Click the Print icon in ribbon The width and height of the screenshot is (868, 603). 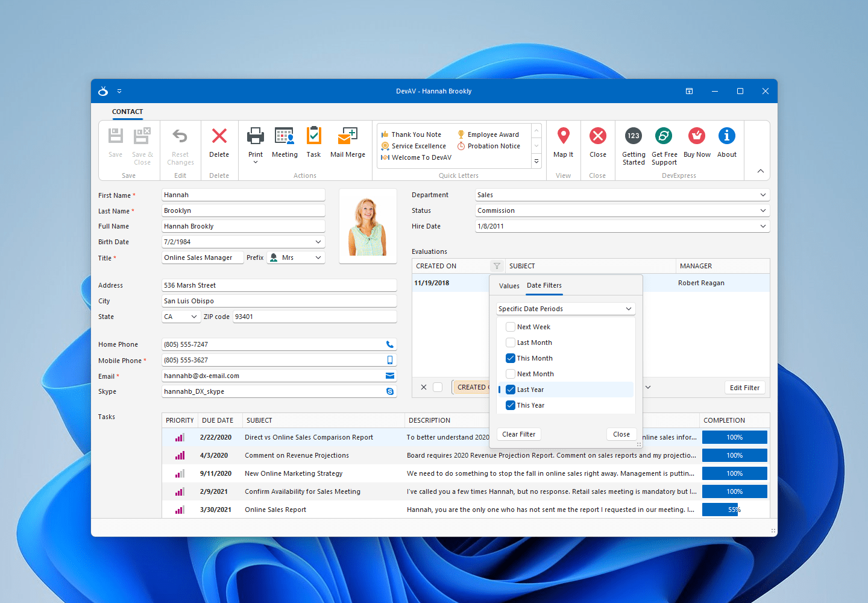pos(256,136)
